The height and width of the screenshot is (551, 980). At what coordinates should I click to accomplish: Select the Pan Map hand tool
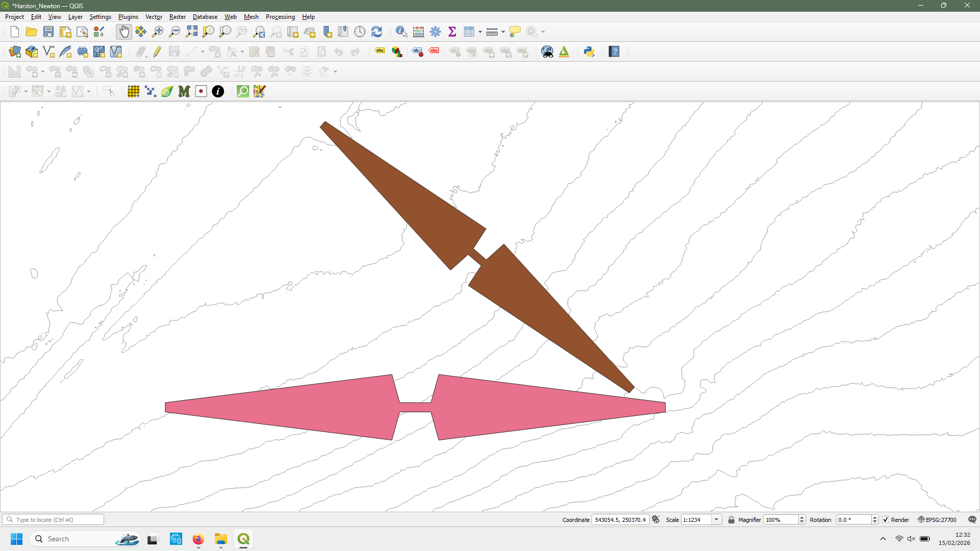click(124, 32)
